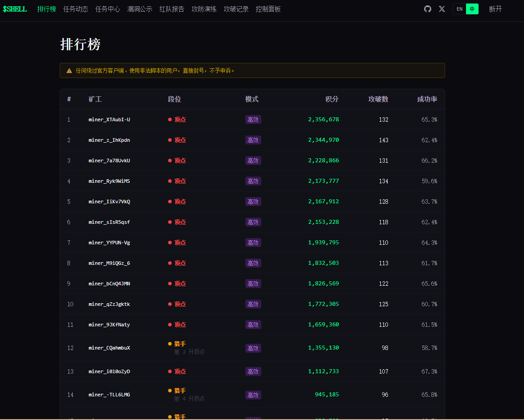Click the score 1,355,130
Image resolution: width=524 pixels, height=420 pixels.
[x=323, y=347]
